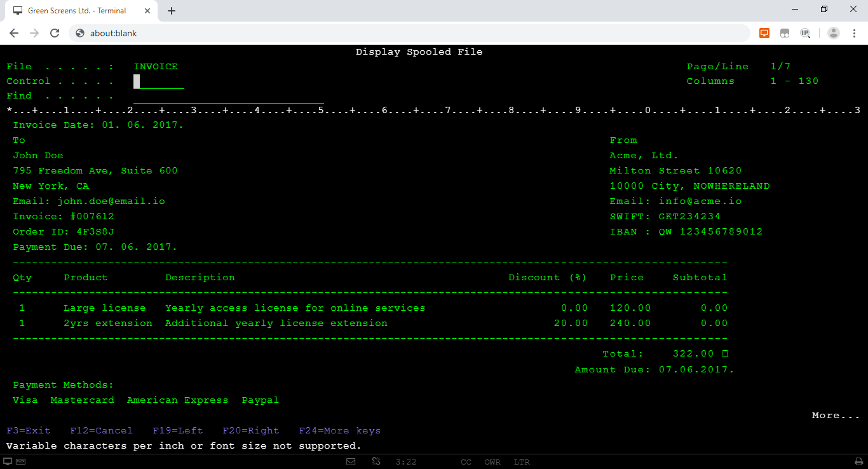Click the American Express payment method
Screen dimensions: 868x469
(178, 400)
